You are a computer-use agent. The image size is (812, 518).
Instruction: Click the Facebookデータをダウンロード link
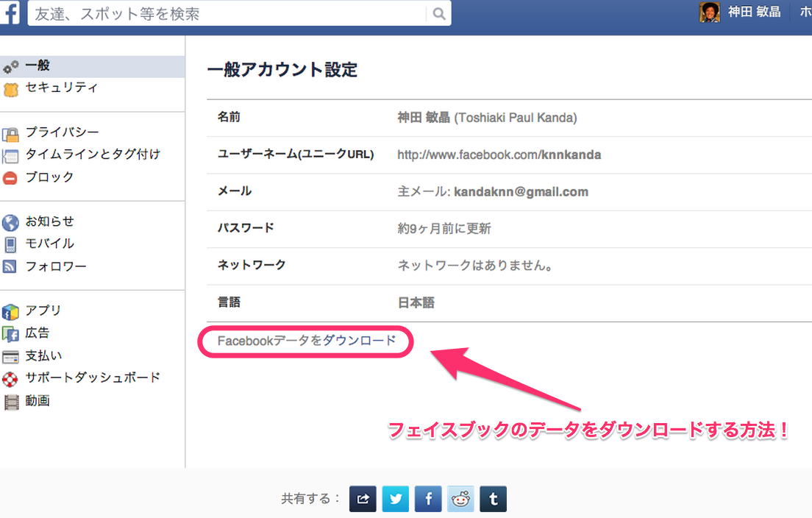coord(307,341)
